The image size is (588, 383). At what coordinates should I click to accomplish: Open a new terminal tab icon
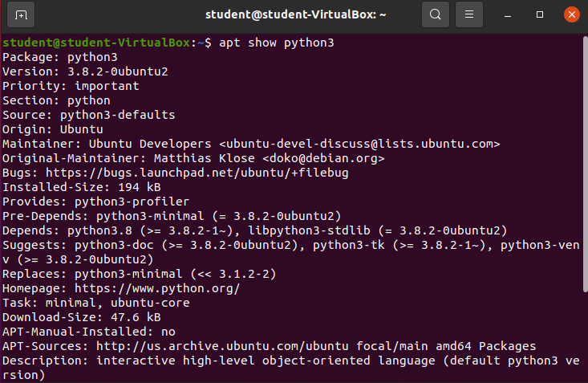(21, 14)
